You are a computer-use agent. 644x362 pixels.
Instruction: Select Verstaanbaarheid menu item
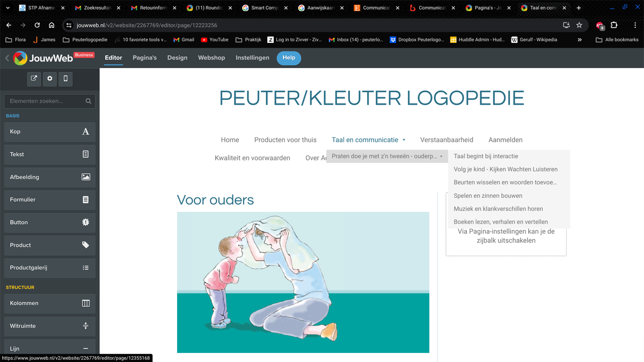(447, 140)
